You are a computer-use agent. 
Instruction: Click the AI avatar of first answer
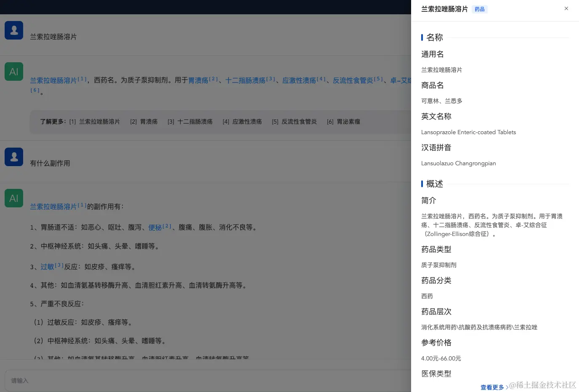pos(14,72)
